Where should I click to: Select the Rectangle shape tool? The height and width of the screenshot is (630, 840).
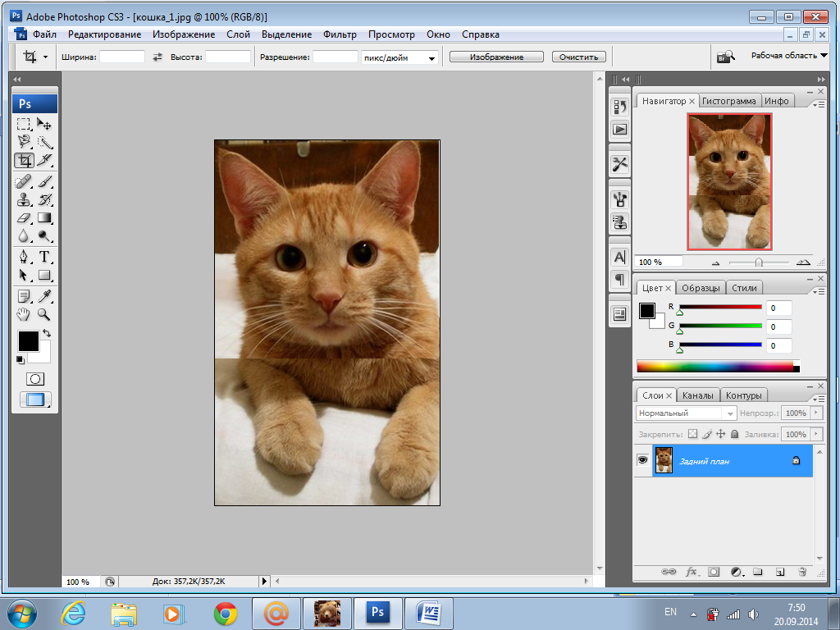click(44, 276)
